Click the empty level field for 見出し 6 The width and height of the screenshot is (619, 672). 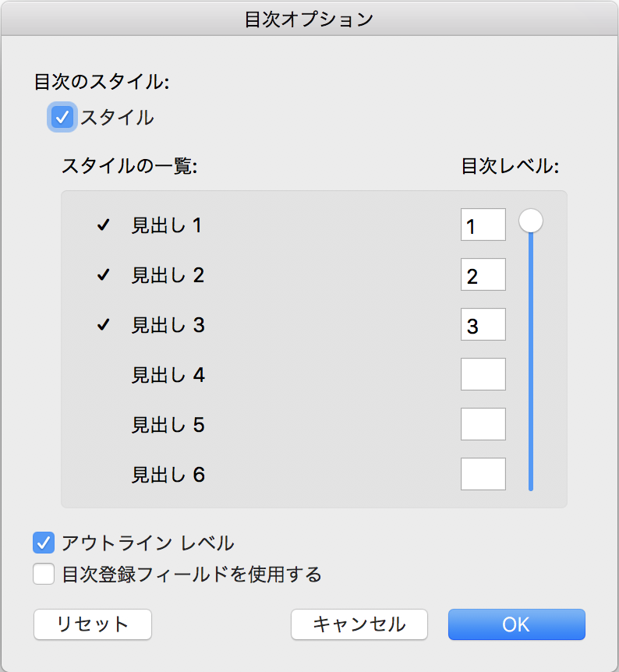click(483, 475)
